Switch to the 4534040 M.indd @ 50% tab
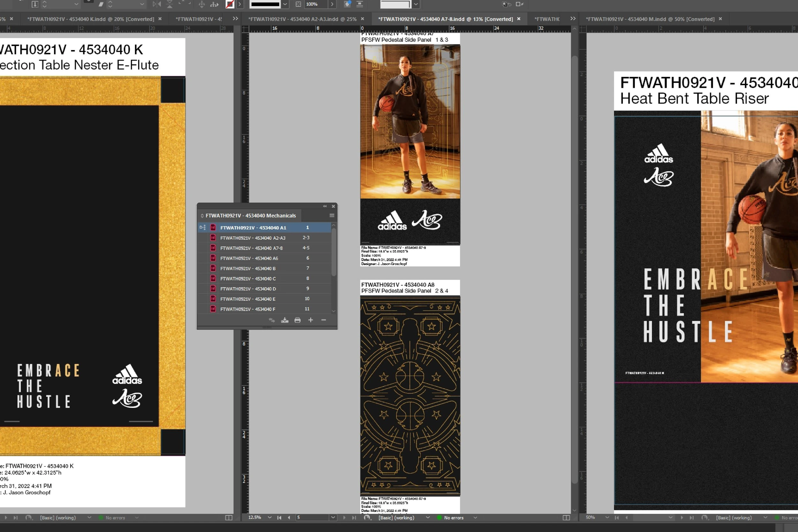Screen dimensions: 798x532 (650, 19)
